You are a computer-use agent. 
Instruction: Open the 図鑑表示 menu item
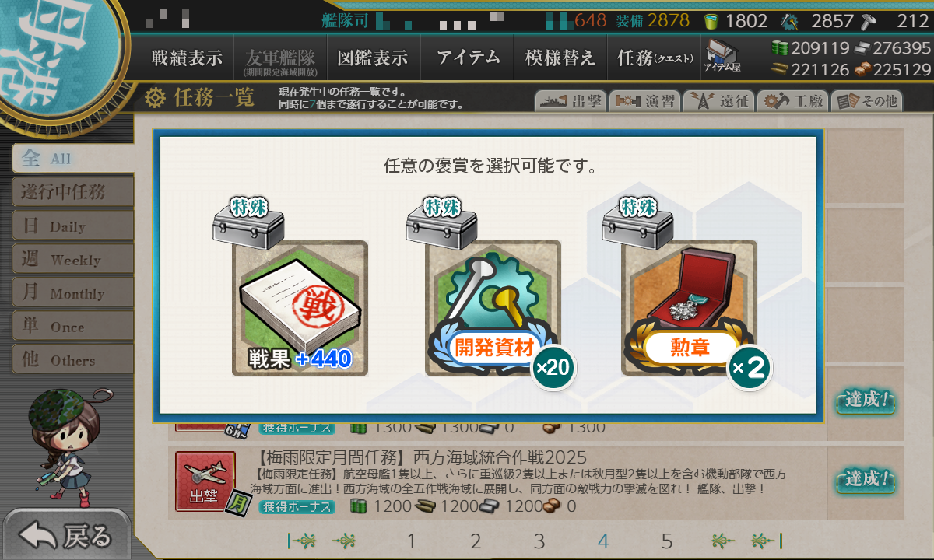[373, 57]
